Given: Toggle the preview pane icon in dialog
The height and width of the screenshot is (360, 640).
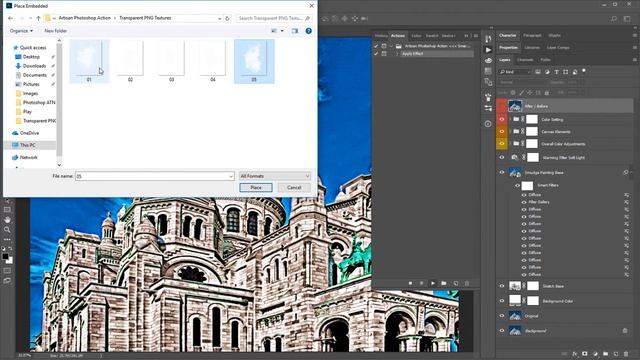Looking at the screenshot, I should 295,31.
